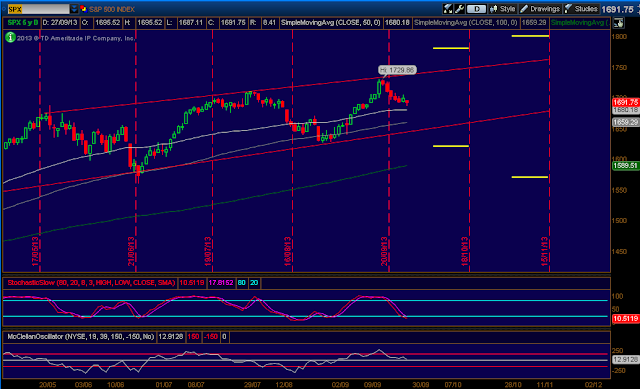
Task: Click the SPX 5 y D label
Action: pyautogui.click(x=22, y=23)
